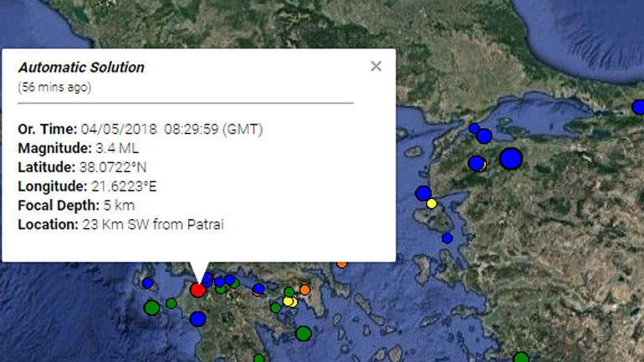Click the yellow marker on Lesbos island
Image resolution: width=644 pixels, height=362 pixels.
click(432, 203)
